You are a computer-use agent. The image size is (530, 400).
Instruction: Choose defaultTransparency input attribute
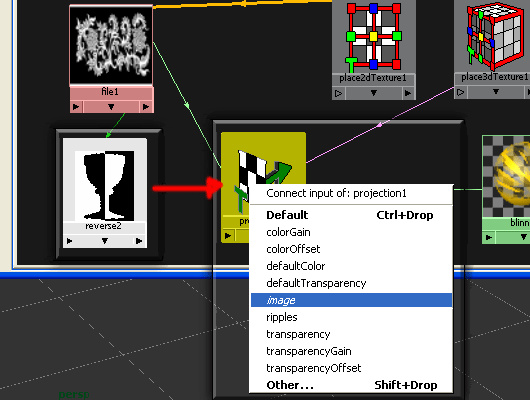(351, 283)
